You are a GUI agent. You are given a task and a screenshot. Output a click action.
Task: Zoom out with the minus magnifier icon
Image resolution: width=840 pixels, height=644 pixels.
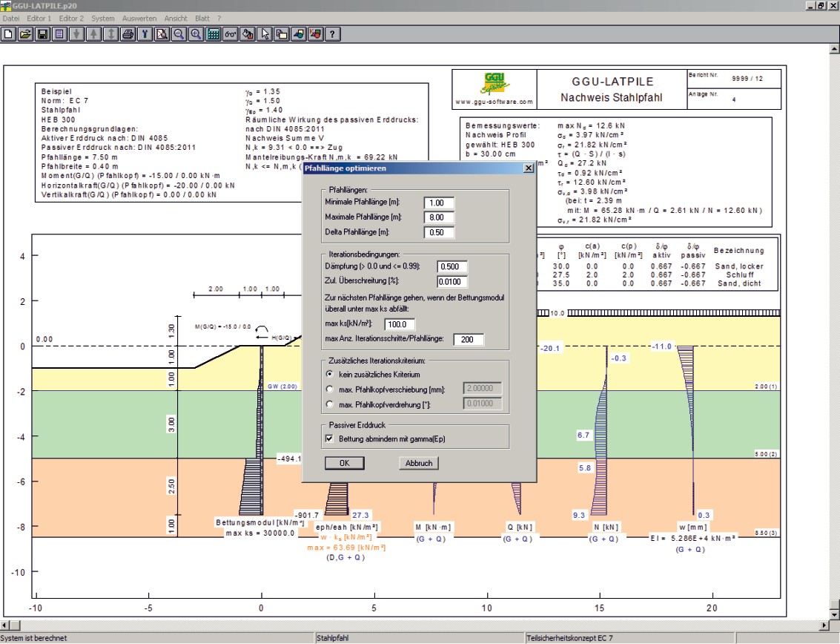pos(179,34)
